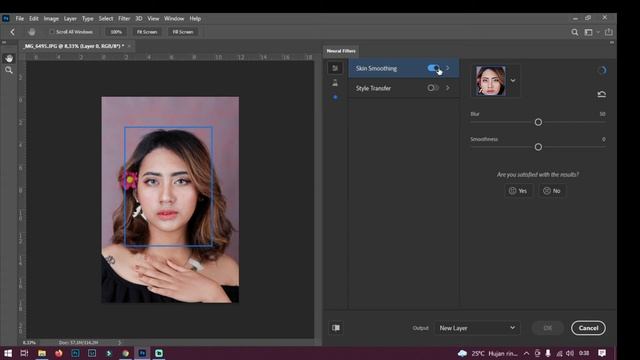Enable the Style Transfer toggle
640x360 pixels.
coord(433,88)
